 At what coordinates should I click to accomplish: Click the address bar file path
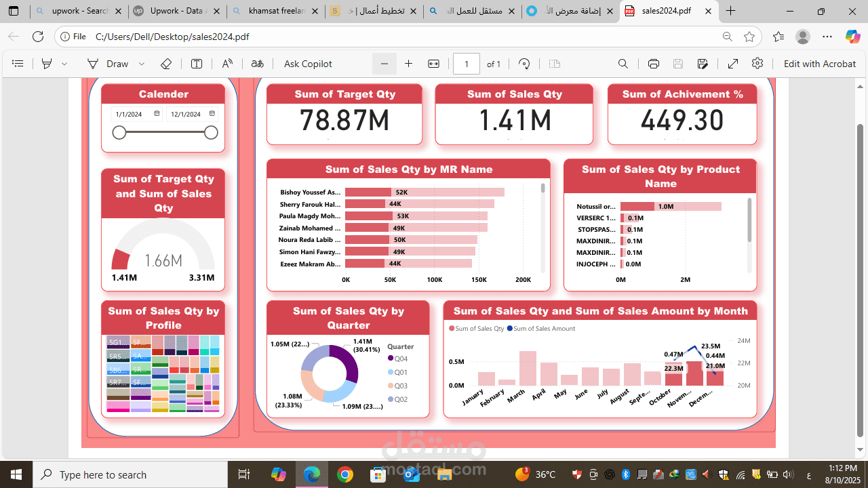(172, 37)
